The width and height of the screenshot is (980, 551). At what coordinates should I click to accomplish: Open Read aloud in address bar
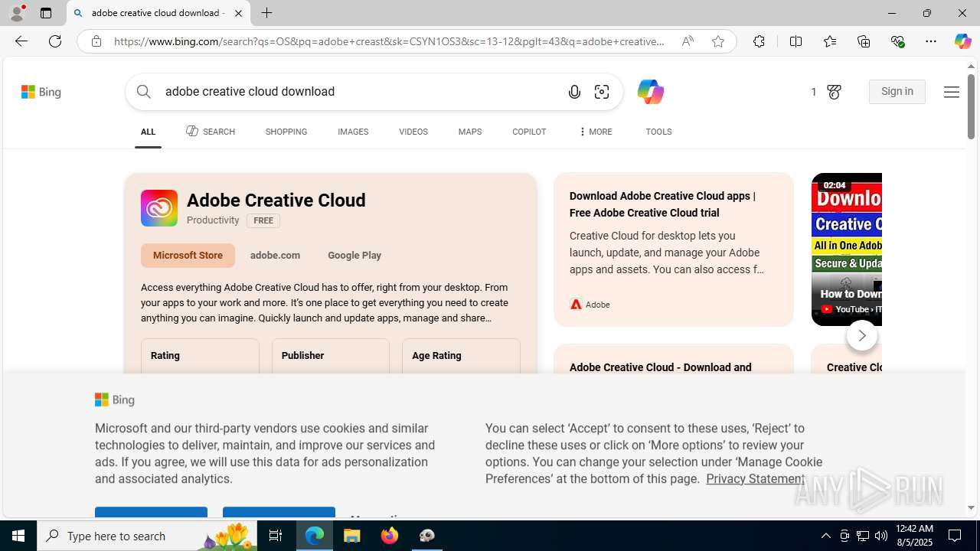pos(688,41)
